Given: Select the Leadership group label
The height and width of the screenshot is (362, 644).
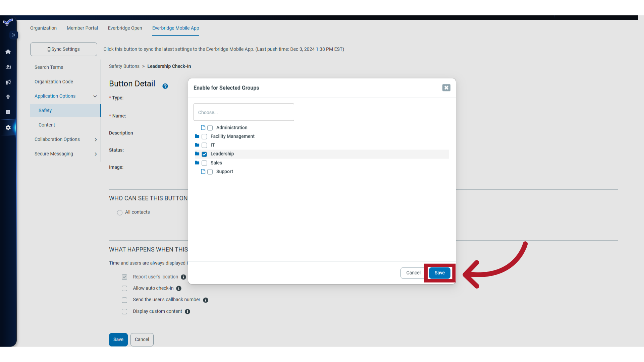Looking at the screenshot, I should pos(222,154).
